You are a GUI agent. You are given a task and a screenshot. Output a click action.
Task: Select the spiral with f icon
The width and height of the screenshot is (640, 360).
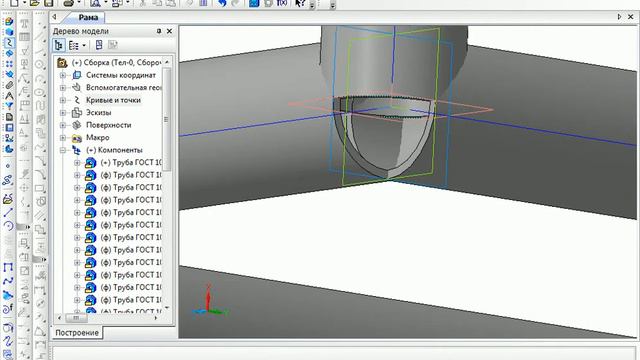tap(8, 309)
